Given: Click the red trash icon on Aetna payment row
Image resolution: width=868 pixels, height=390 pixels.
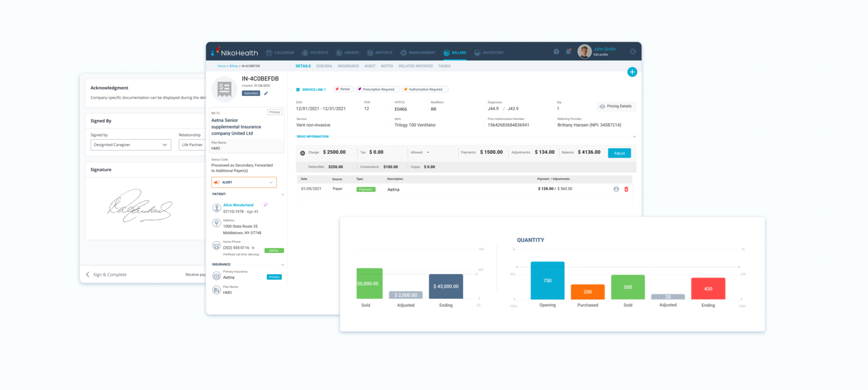Looking at the screenshot, I should pyautogui.click(x=626, y=189).
